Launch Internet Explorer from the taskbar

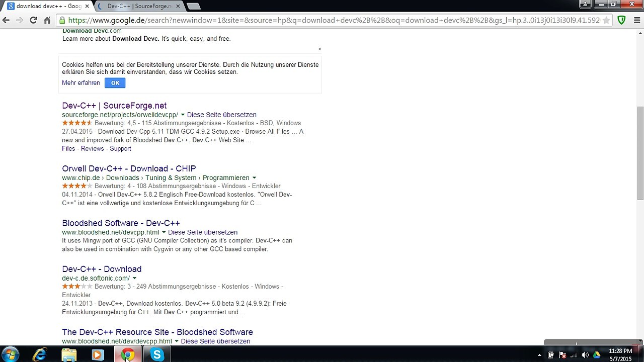click(39, 354)
